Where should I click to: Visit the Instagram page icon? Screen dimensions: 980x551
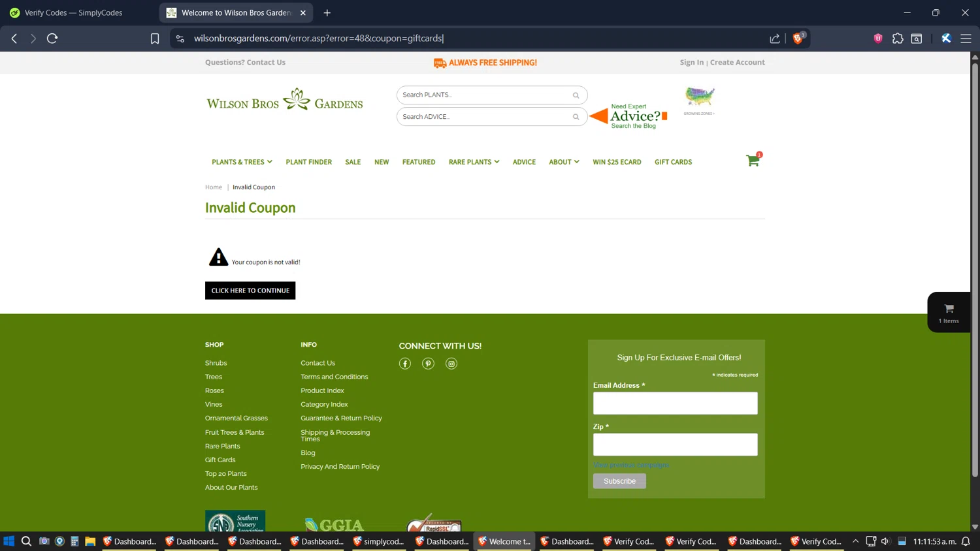point(451,364)
